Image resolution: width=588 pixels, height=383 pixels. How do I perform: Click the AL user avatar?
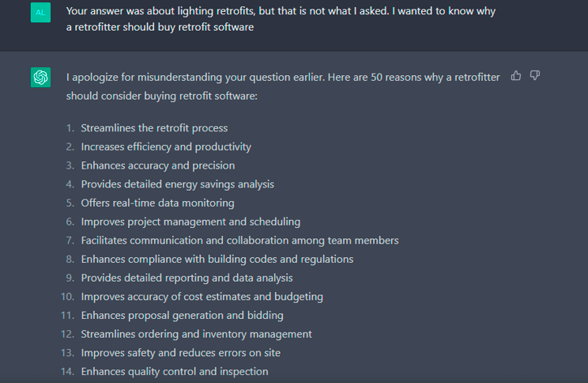click(40, 13)
